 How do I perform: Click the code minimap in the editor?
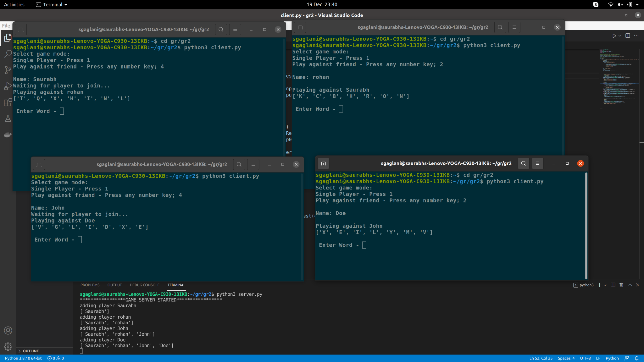click(619, 79)
